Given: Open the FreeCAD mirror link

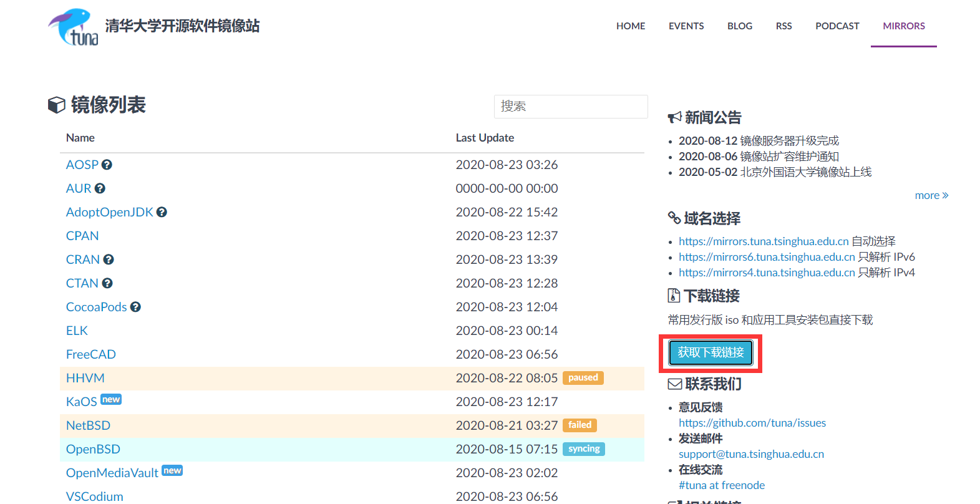Looking at the screenshot, I should point(91,354).
